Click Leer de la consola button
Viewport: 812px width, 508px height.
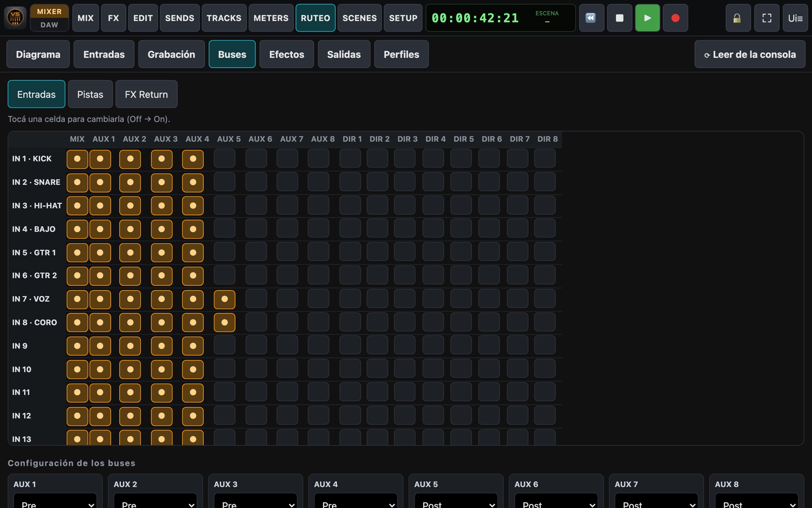point(750,54)
